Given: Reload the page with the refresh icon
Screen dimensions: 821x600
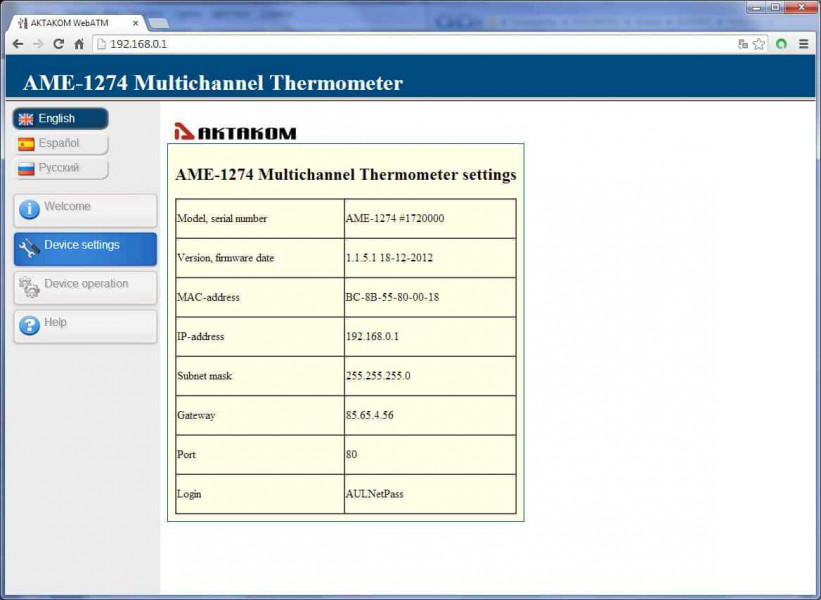Looking at the screenshot, I should [59, 44].
